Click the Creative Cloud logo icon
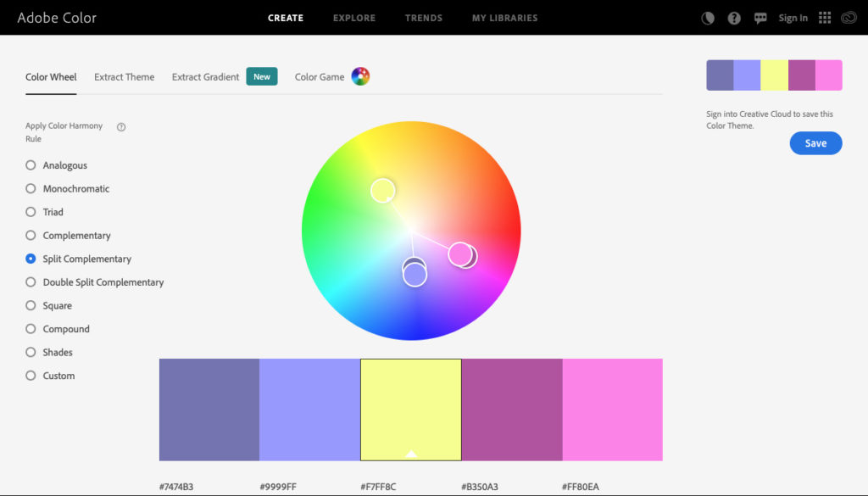Screen dimensions: 868x496 [x=849, y=17]
